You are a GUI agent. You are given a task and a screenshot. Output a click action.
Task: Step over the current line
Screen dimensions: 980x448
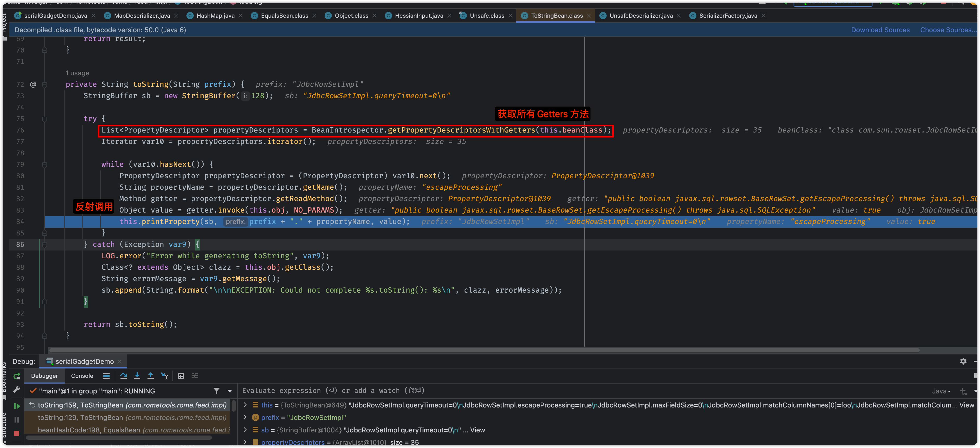tap(123, 376)
